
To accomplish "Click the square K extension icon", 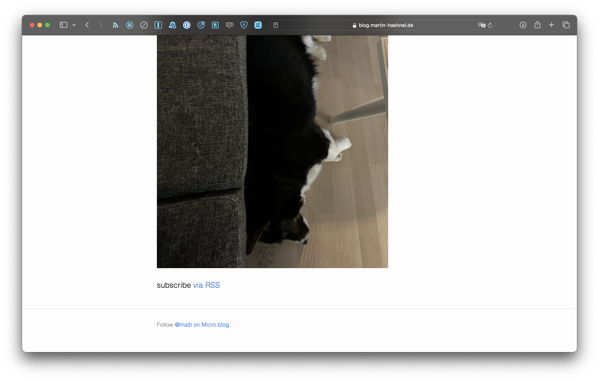I will 215,25.
